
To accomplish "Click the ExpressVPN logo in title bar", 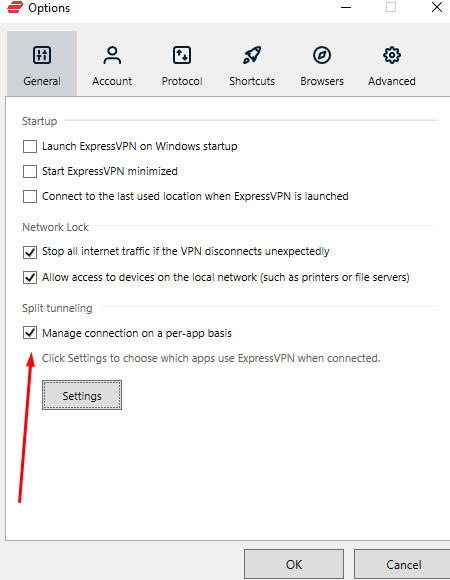I will click(15, 7).
